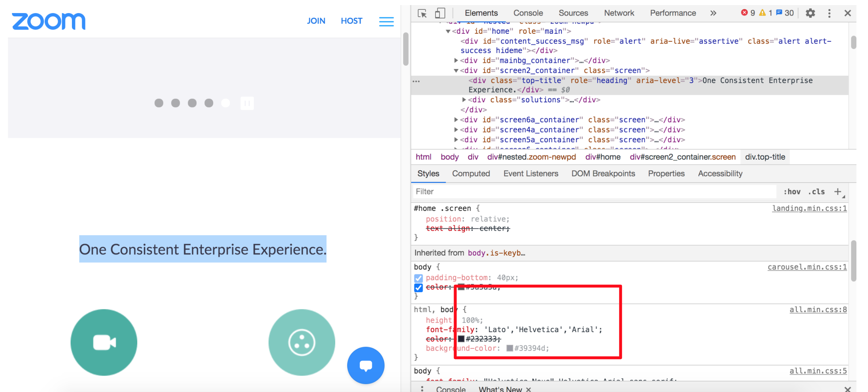Screen dimensions: 868x392
Task: Open DevTools settings gear
Action: point(810,13)
